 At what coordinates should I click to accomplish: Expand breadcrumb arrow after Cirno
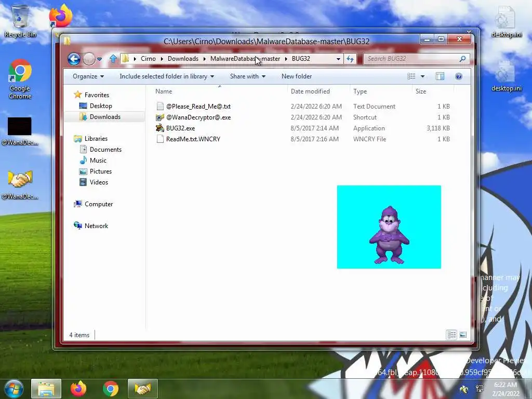(x=162, y=59)
